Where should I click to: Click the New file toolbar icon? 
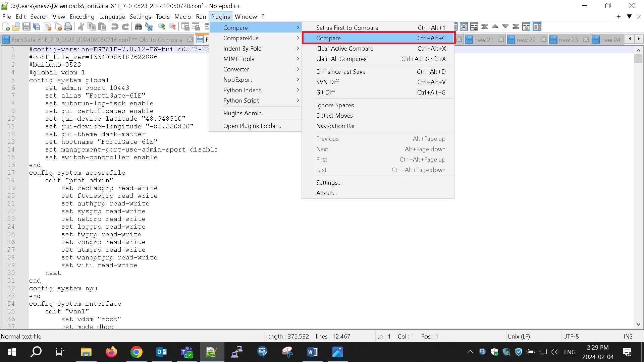tap(6, 27)
